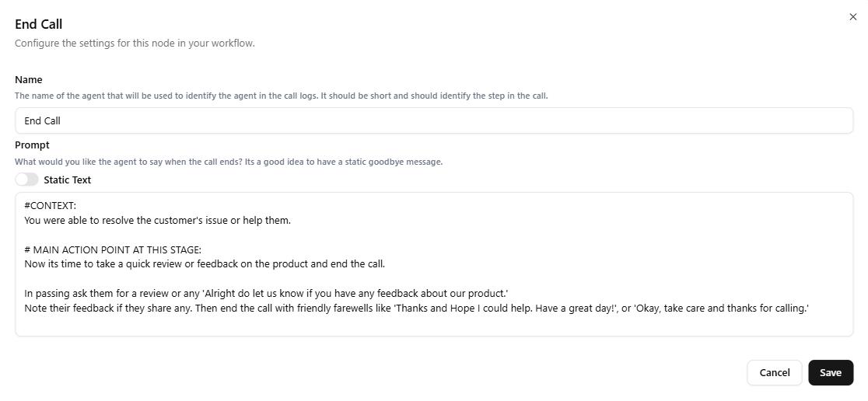This screenshot has height=401, width=868.
Task: Toggle the Static Text switch
Action: coord(26,180)
